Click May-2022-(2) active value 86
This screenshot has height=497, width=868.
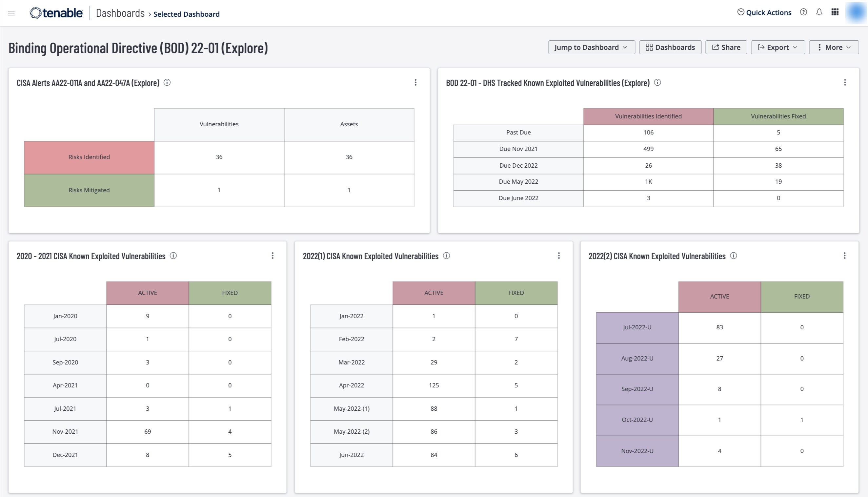click(x=434, y=432)
